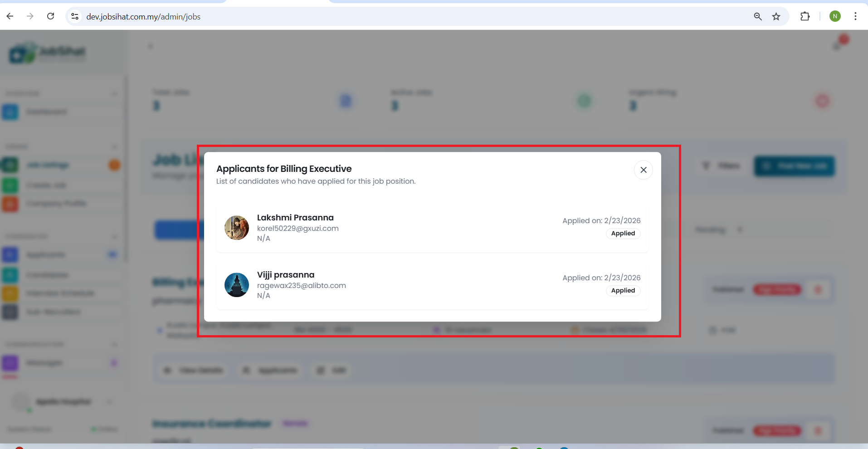Image resolution: width=868 pixels, height=449 pixels.
Task: Click the zoom magnifier icon in address bar
Action: pyautogui.click(x=757, y=16)
